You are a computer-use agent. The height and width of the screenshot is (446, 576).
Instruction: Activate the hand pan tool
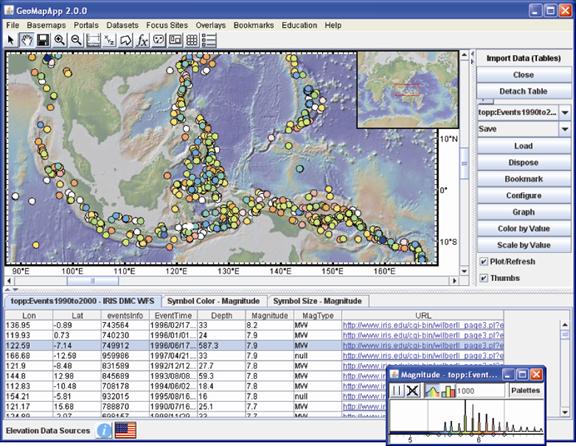[27, 40]
